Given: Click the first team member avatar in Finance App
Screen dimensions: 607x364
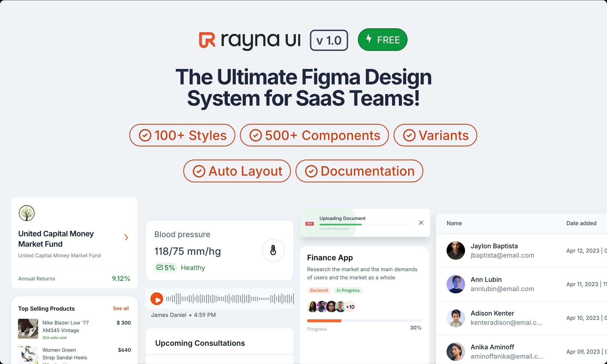Looking at the screenshot, I should click(312, 307).
